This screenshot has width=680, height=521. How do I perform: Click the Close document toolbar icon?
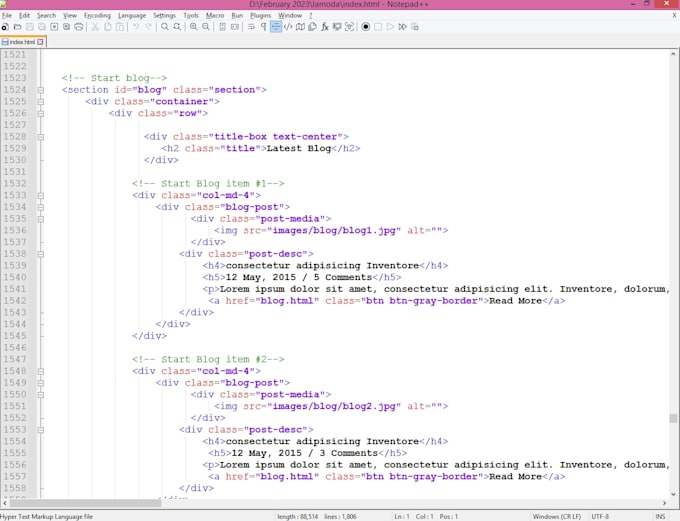point(54,27)
